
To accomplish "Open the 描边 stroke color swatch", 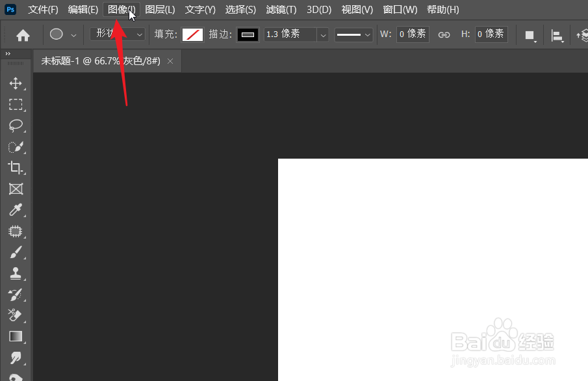I will [x=248, y=34].
